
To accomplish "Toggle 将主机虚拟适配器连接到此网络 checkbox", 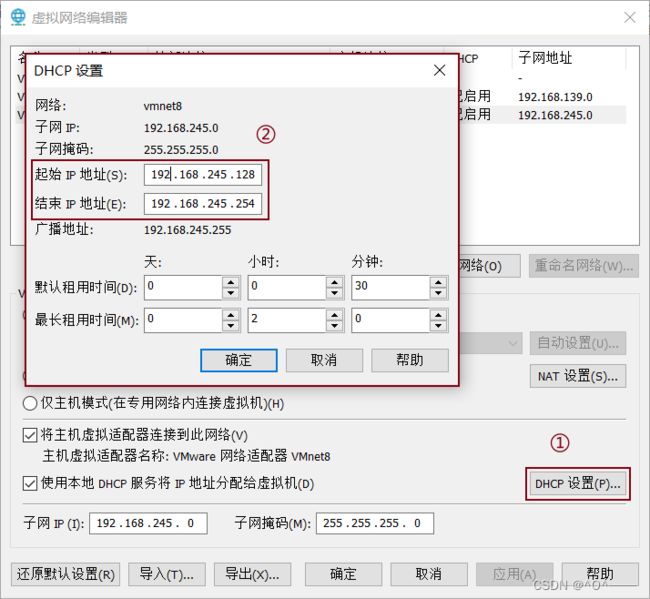I will (x=30, y=435).
